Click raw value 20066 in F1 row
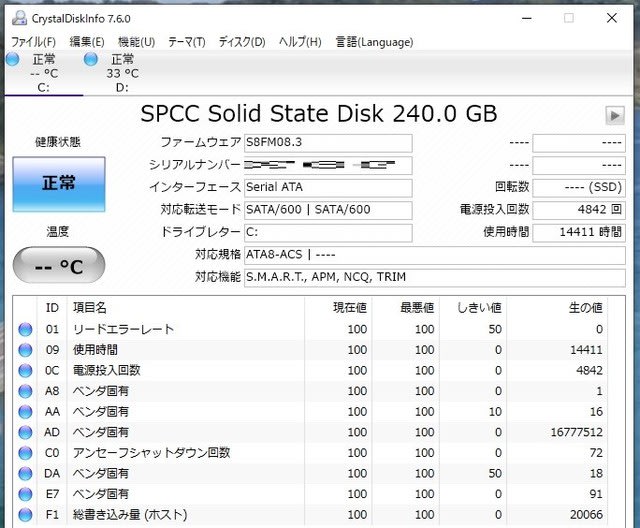 tap(587, 515)
